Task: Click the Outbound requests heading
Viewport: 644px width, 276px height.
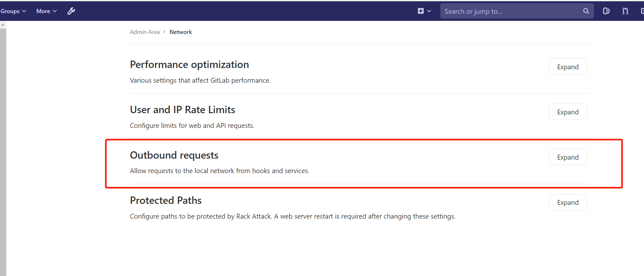Action: [x=174, y=155]
